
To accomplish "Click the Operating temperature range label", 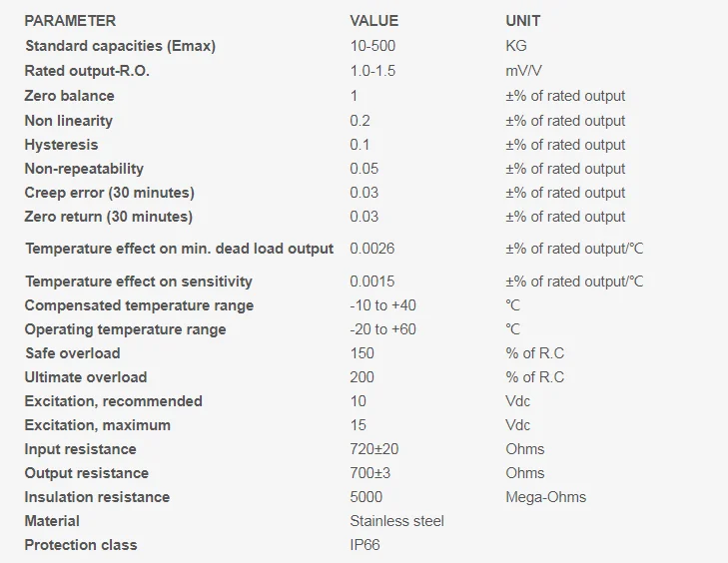I will click(x=126, y=329).
